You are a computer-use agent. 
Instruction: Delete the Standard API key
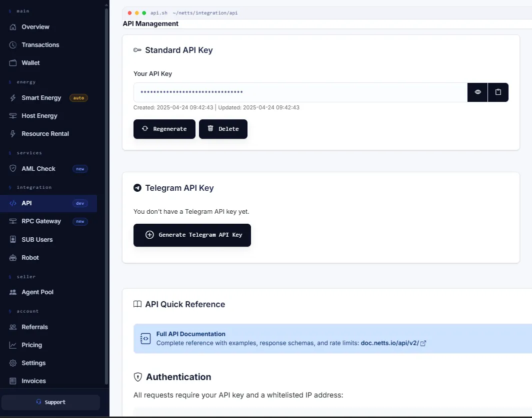coord(223,129)
